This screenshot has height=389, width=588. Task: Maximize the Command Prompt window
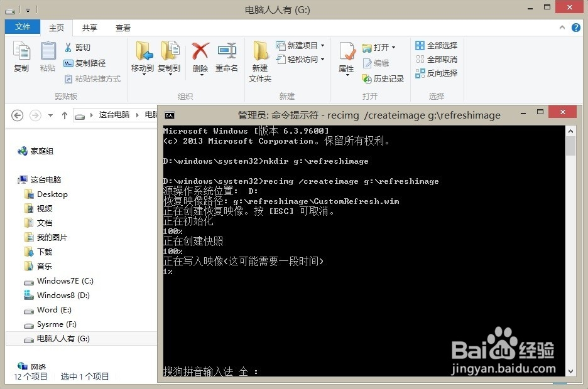click(540, 112)
